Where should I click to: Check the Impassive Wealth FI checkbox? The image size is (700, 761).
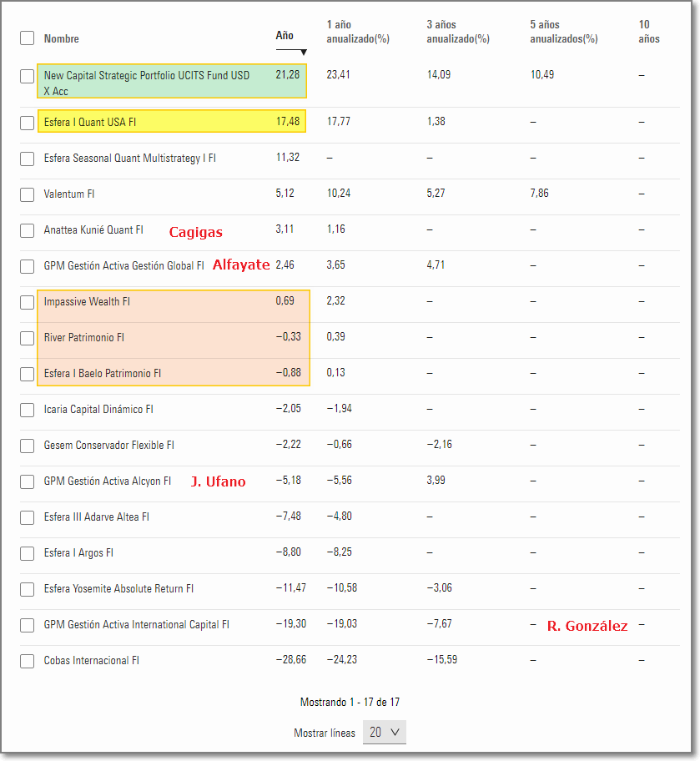(28, 302)
